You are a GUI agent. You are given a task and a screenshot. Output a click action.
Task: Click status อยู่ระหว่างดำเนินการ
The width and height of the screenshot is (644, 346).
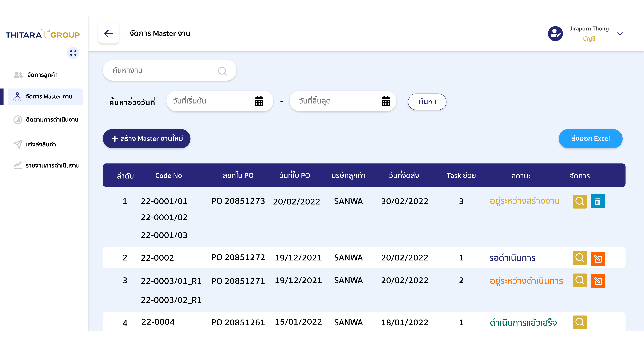pos(526,281)
